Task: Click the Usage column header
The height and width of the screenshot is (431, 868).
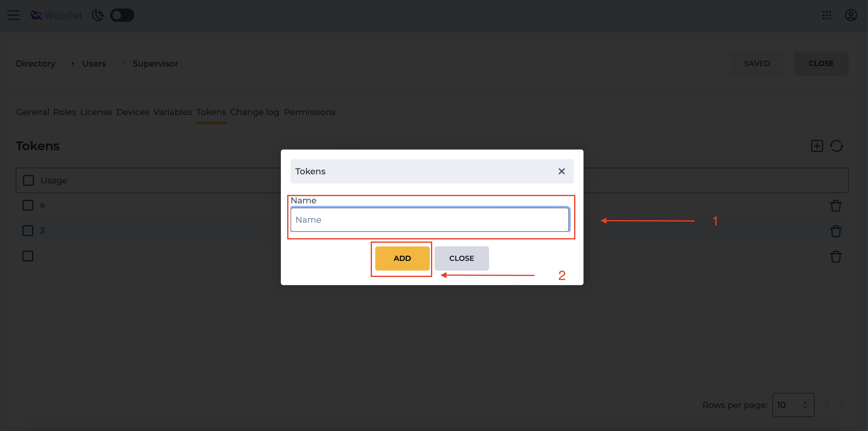Action: (54, 180)
